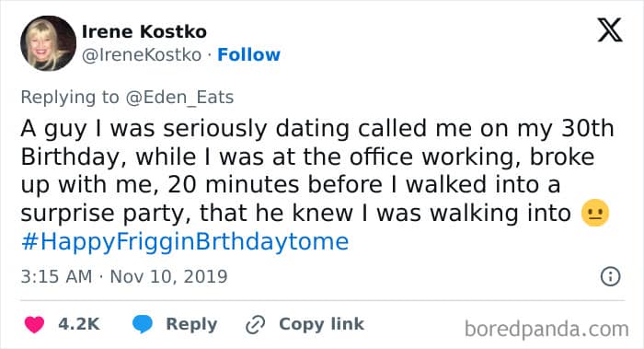Viewport: 644px width, 349px height.
Task: Select the Nov 10, 2019 date
Action: [168, 276]
